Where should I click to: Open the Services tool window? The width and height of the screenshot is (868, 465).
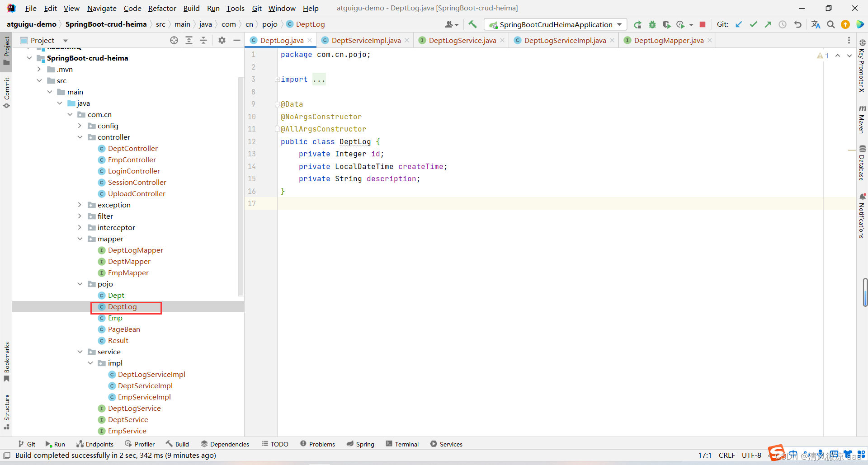[446, 444]
